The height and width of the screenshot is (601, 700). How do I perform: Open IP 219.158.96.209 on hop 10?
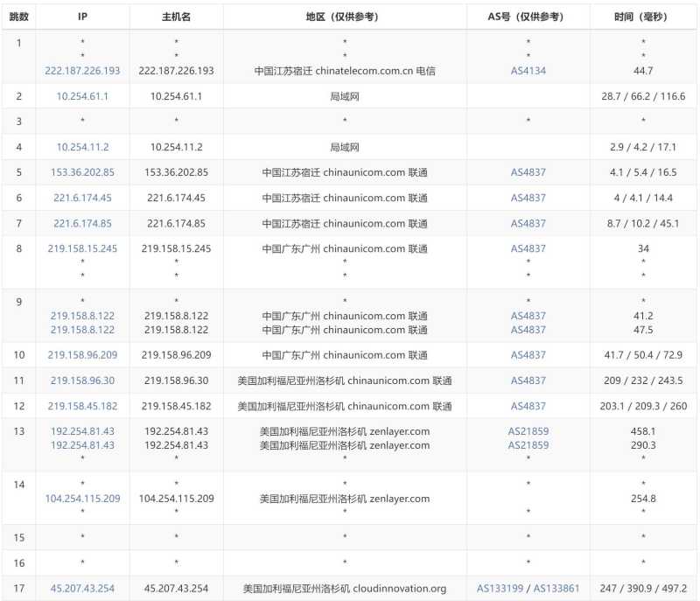pos(82,355)
